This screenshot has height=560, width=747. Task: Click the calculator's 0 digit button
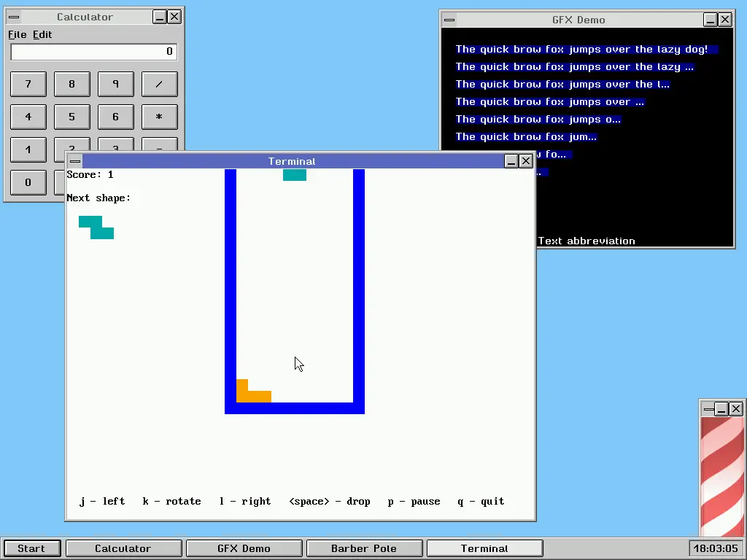[28, 182]
